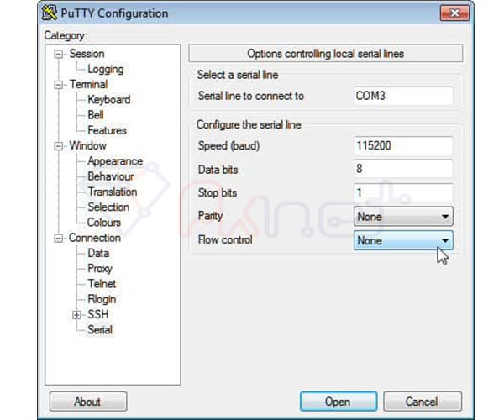Image resolution: width=504 pixels, height=420 pixels.
Task: Select the SSH category
Action: coord(98,314)
